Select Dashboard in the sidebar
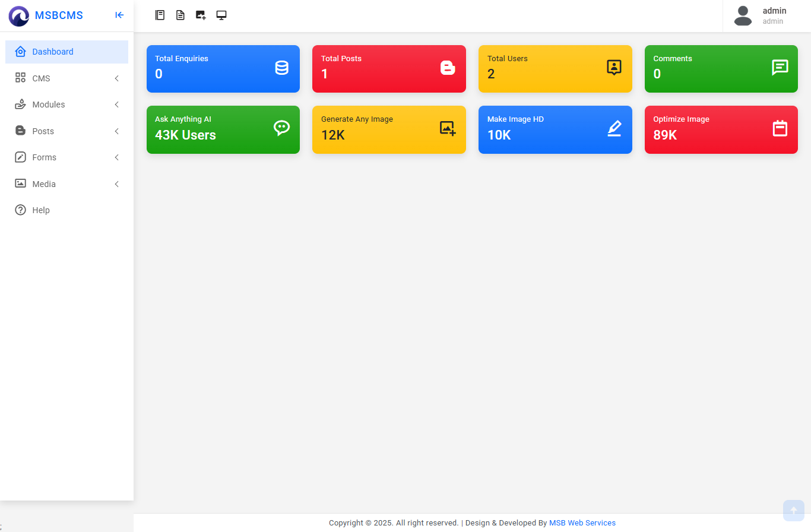Viewport: 811px width, 532px height. click(x=53, y=52)
